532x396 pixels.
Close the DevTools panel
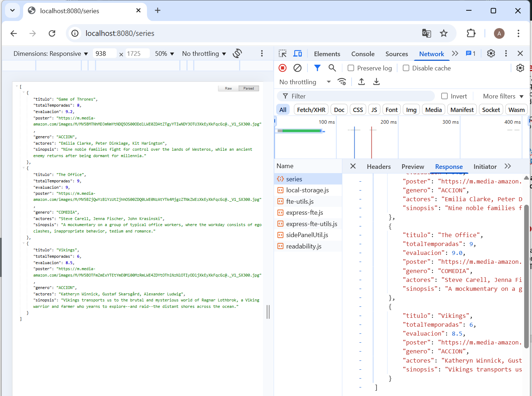point(520,54)
